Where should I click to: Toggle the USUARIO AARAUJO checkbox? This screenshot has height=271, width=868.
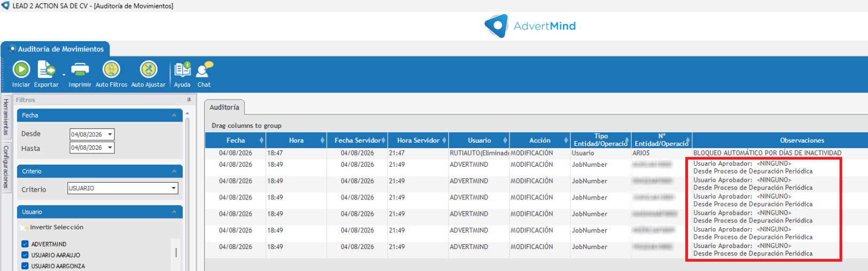pyautogui.click(x=25, y=255)
